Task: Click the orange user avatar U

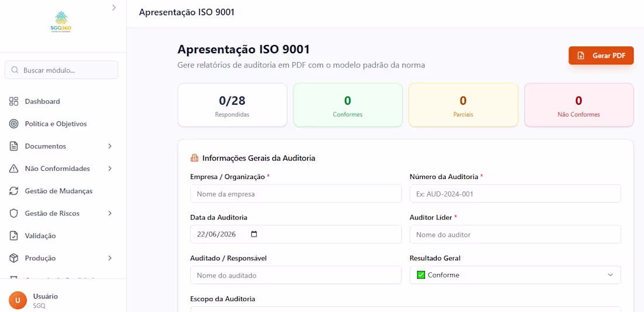Action: (18, 300)
